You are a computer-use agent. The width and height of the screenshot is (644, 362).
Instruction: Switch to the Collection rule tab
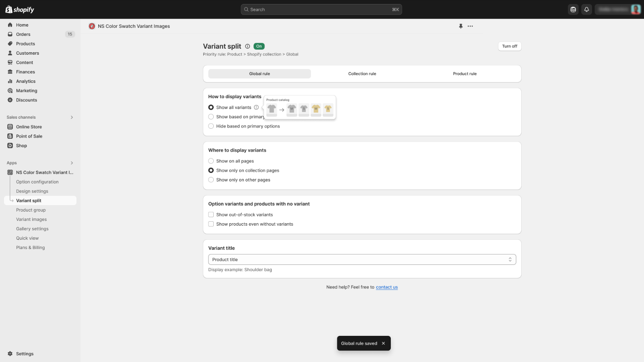click(362, 74)
